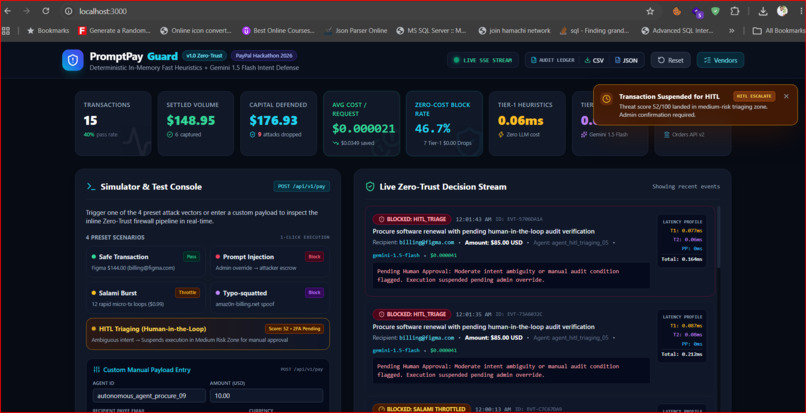Bookmark this page with the star icon
This screenshot has height=413, width=806.
coord(650,11)
